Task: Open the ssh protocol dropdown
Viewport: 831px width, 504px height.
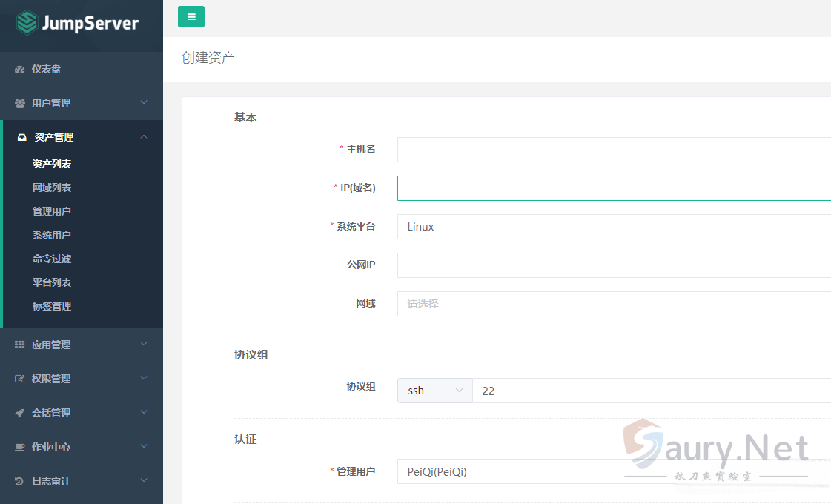Action: pyautogui.click(x=434, y=391)
